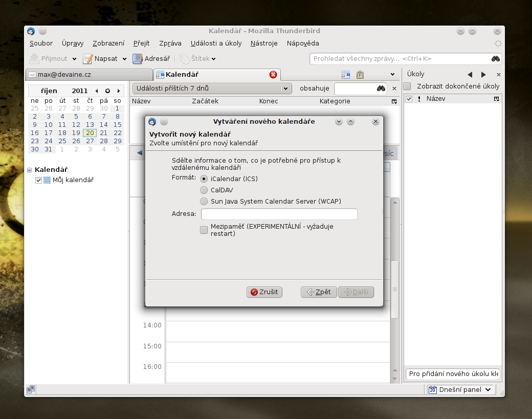Go to next day in Úkoly pane
This screenshot has width=532, height=419.
[x=483, y=75]
